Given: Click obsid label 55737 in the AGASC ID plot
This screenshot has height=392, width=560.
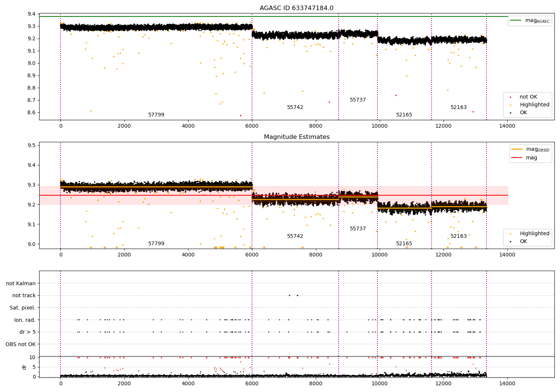Looking at the screenshot, I should click(x=358, y=100).
